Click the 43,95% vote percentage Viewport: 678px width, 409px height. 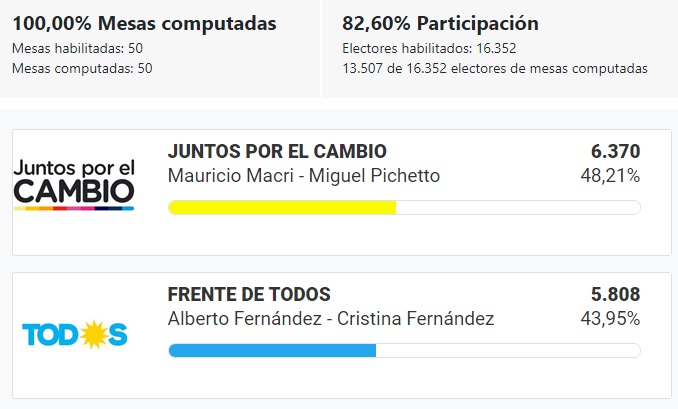pyautogui.click(x=610, y=319)
